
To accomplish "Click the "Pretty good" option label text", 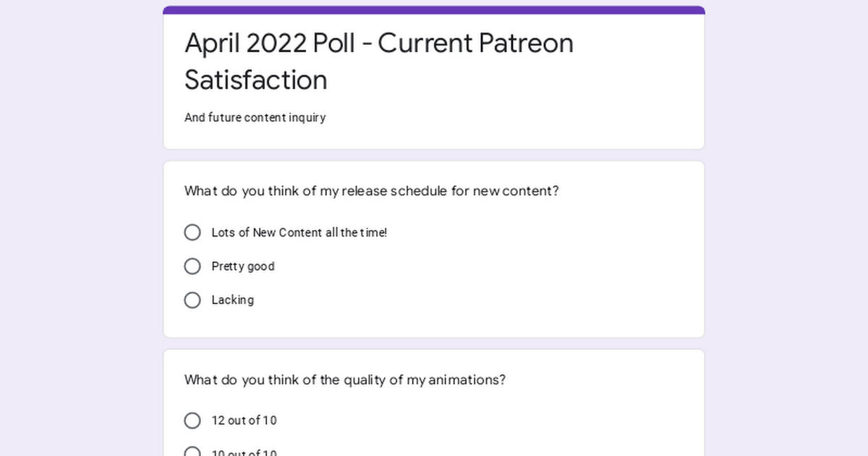I will (243, 266).
